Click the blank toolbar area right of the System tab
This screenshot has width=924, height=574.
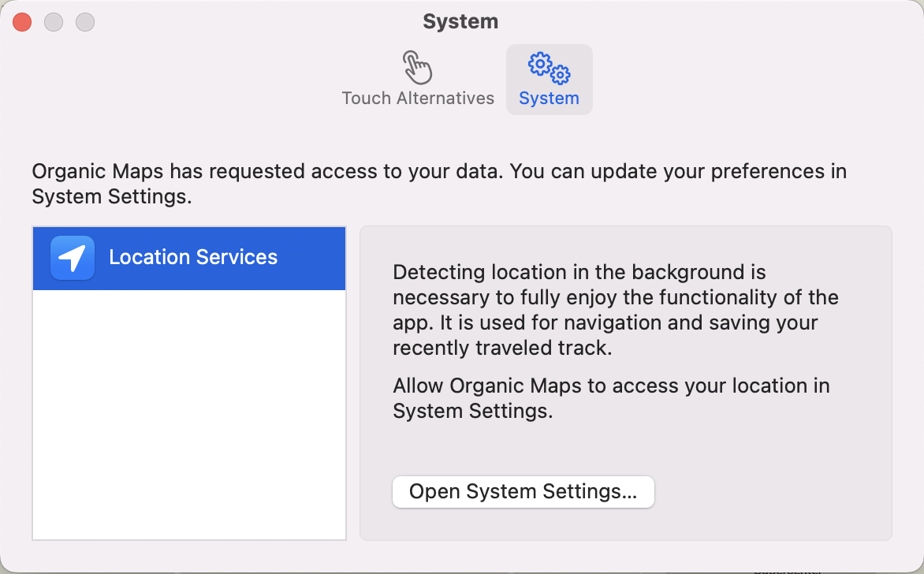pos(749,79)
